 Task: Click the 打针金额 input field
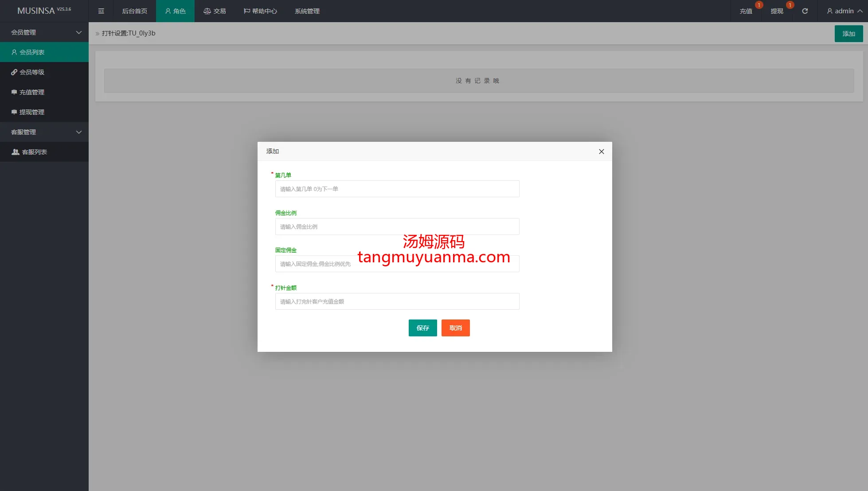point(397,301)
